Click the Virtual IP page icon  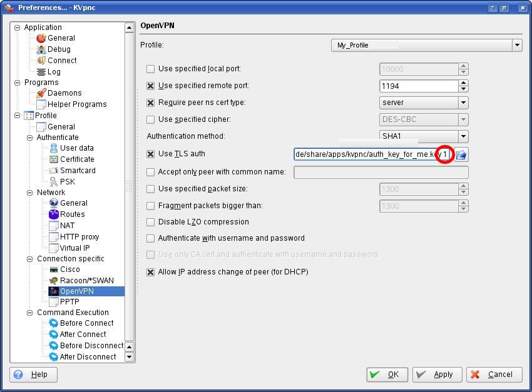(x=54, y=248)
